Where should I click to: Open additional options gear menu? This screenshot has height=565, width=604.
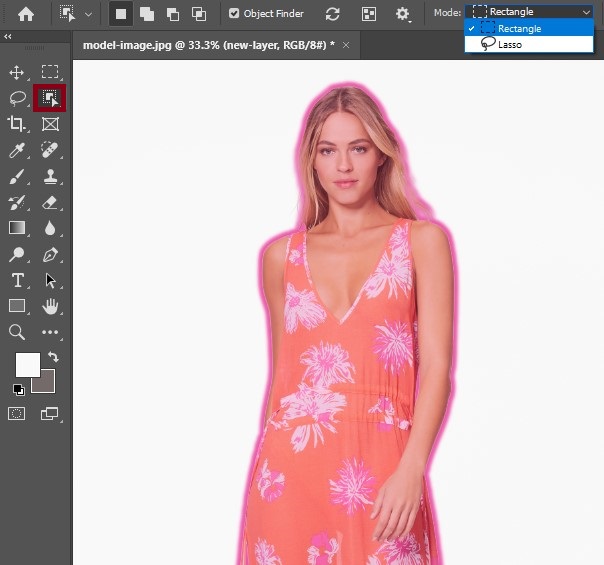[x=402, y=14]
